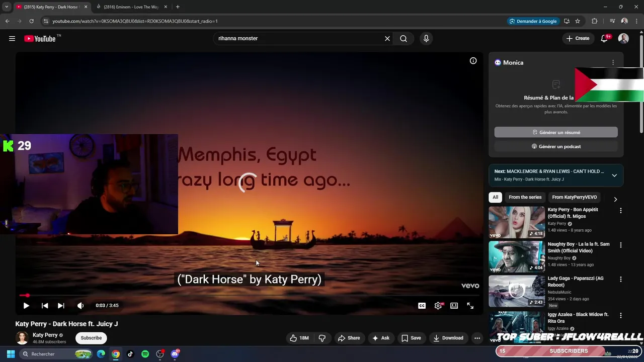The image size is (644, 362).
Task: Open Katy Perry channel avatar
Action: [22, 338]
